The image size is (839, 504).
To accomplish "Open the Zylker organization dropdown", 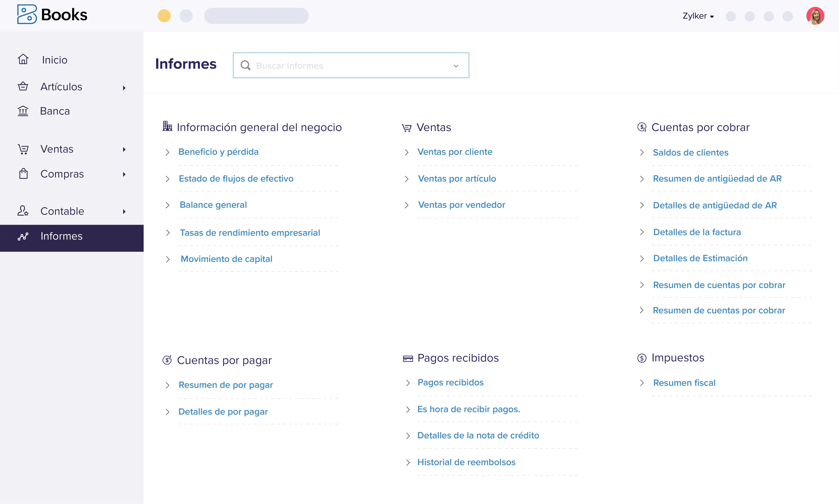I will click(x=698, y=16).
